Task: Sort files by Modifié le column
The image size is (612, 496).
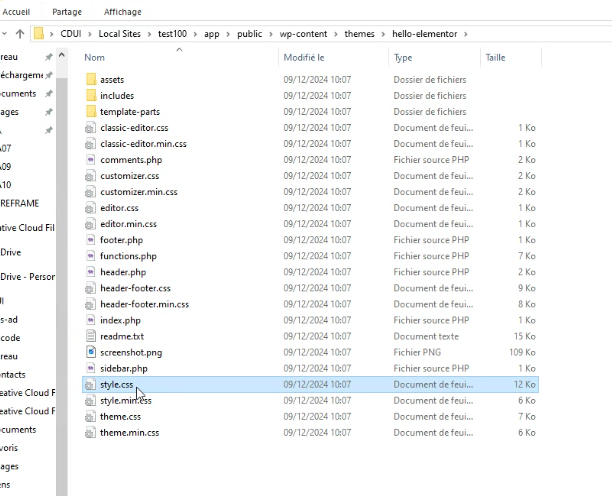Action: tap(305, 58)
